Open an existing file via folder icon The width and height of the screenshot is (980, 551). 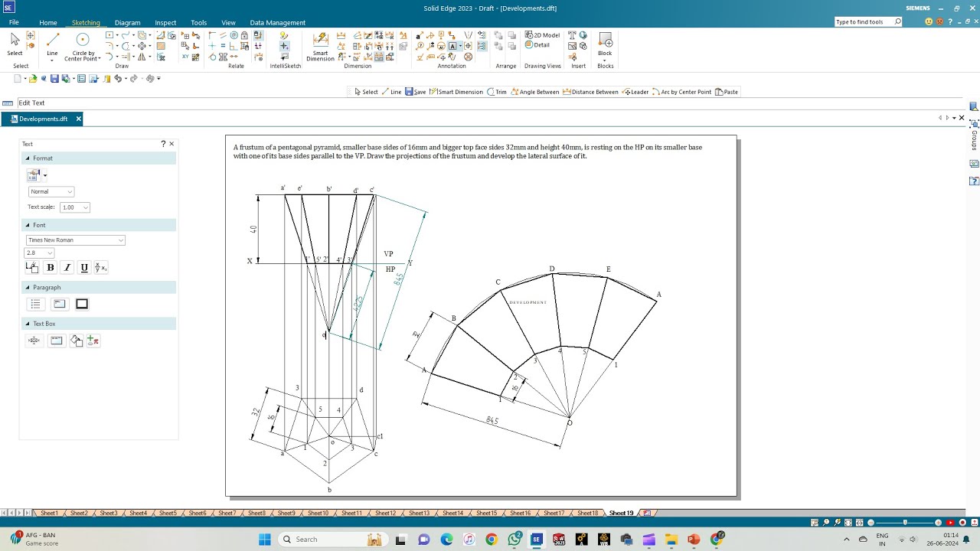pos(33,78)
